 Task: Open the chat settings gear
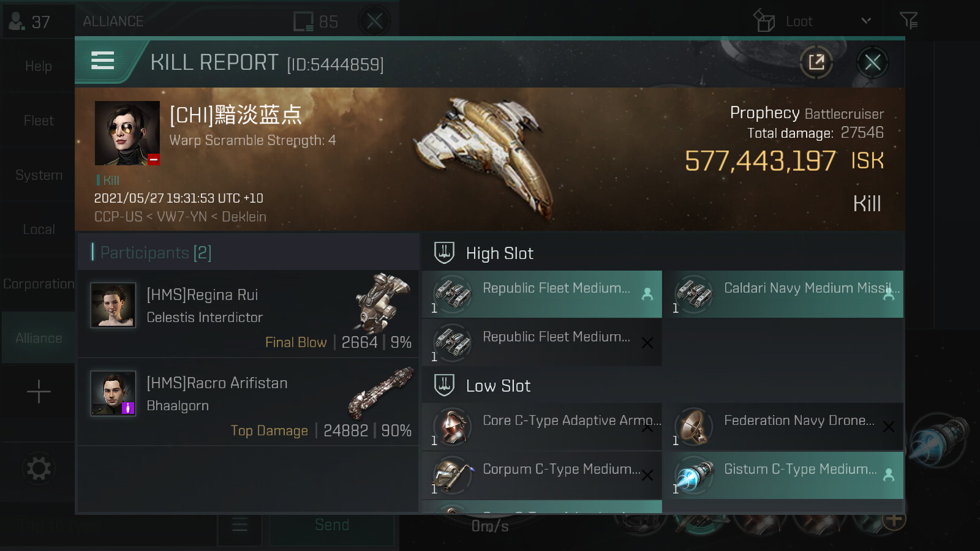click(x=39, y=469)
